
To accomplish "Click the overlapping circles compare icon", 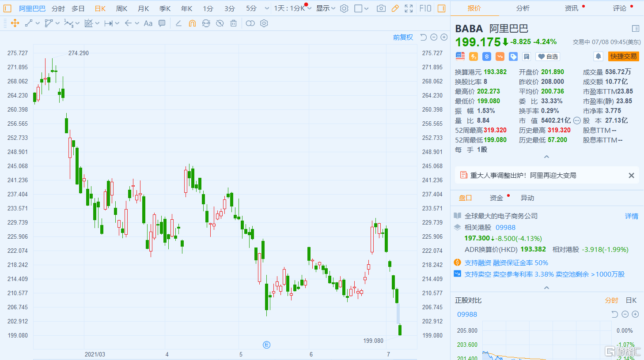I will coord(250,23).
